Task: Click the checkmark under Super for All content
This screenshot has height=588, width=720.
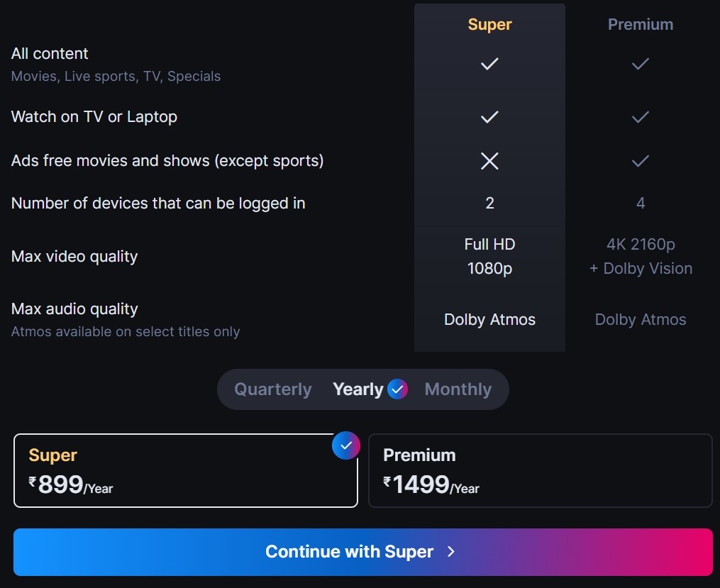Action: pyautogui.click(x=489, y=64)
